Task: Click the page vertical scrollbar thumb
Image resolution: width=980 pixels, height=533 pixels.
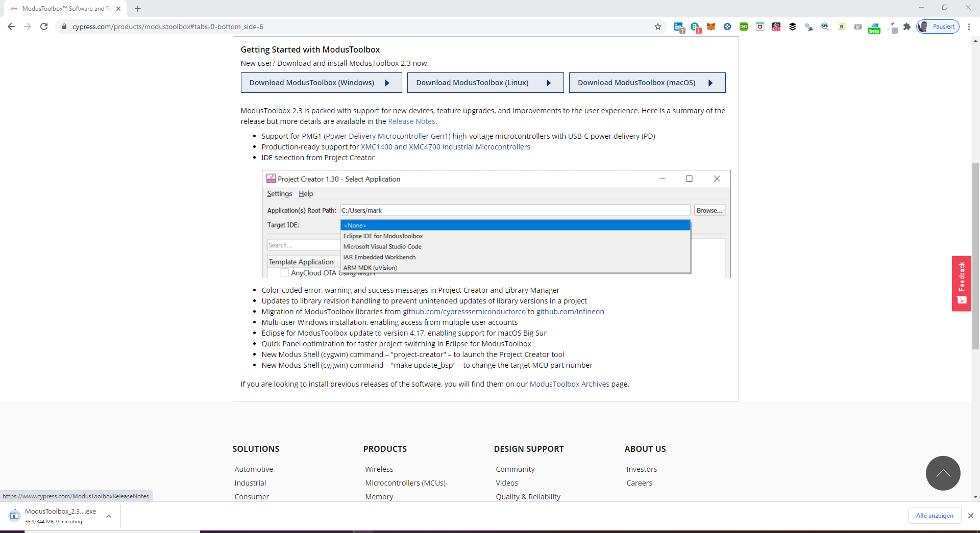Action: click(975, 256)
